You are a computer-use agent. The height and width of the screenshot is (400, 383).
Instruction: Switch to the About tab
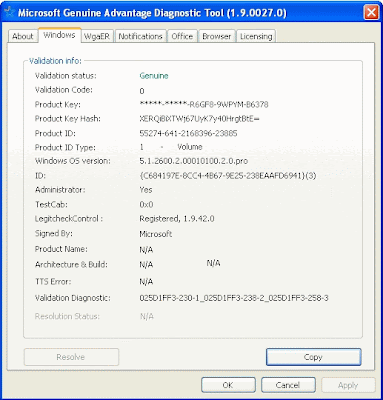pos(22,36)
